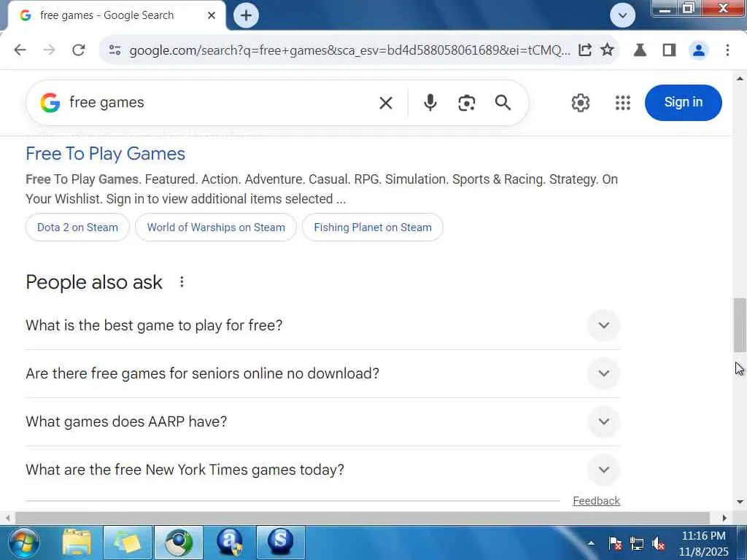Image resolution: width=747 pixels, height=560 pixels.
Task: Open the tab search dropdown arrow
Action: 622,15
